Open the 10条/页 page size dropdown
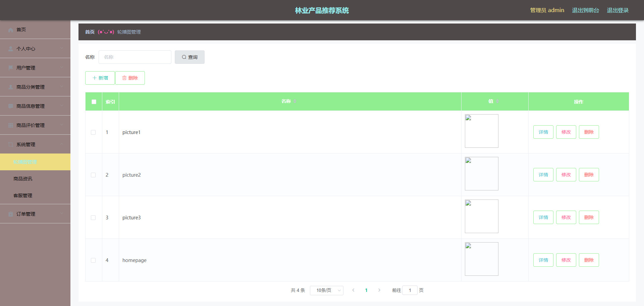The image size is (644, 306). (x=327, y=290)
